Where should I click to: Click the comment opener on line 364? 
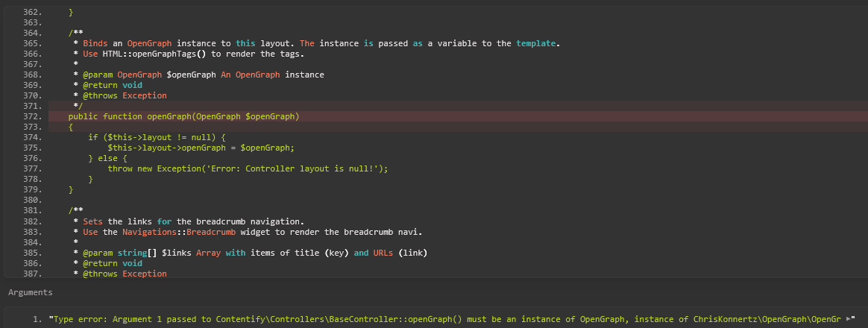[76, 33]
